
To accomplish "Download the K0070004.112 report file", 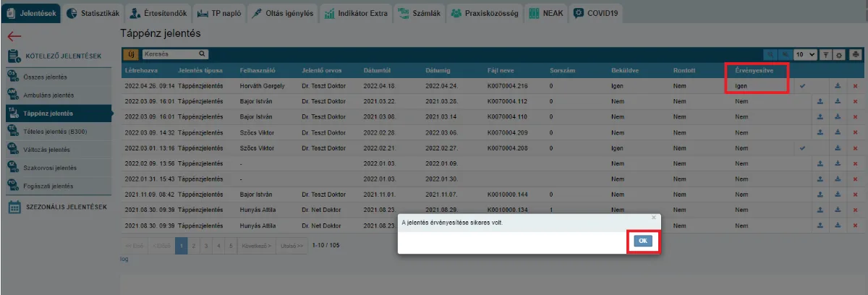I will point(838,101).
